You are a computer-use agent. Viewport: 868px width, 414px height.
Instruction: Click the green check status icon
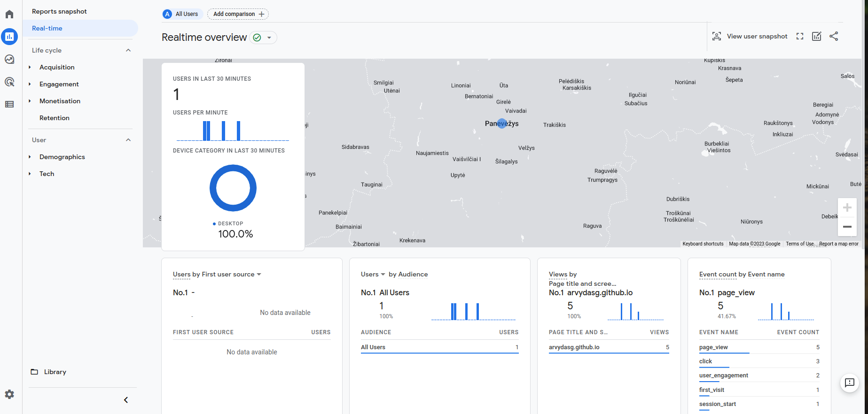tap(257, 38)
